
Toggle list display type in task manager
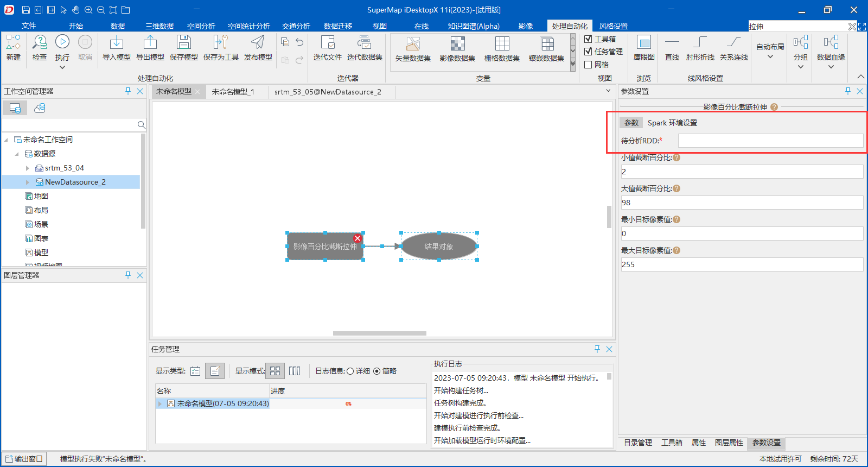tap(195, 371)
